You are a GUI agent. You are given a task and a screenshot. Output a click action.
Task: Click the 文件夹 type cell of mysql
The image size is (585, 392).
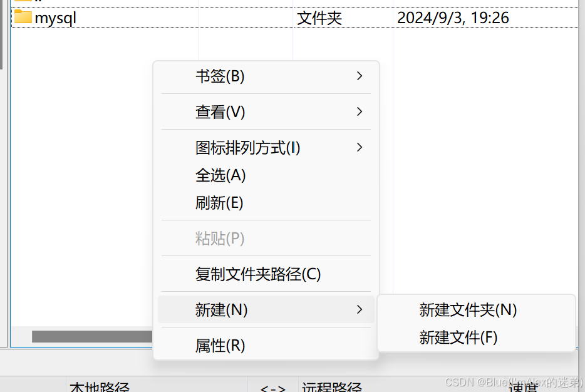319,18
